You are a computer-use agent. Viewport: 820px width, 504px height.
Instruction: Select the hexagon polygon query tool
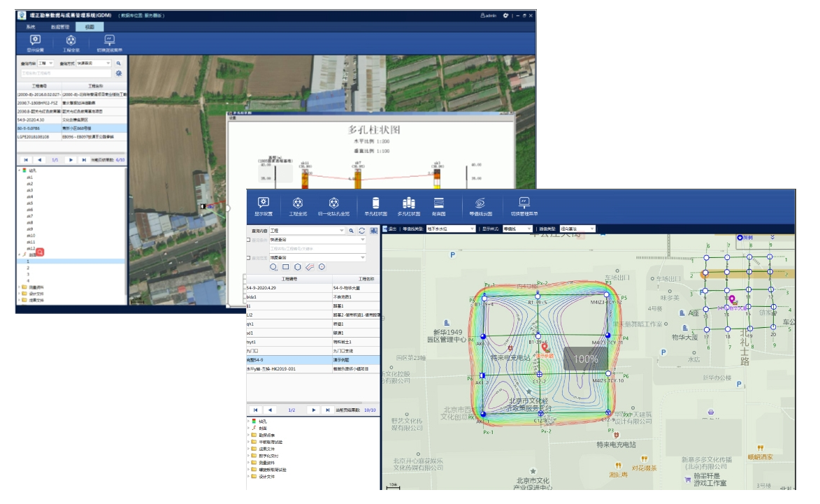[x=298, y=267]
